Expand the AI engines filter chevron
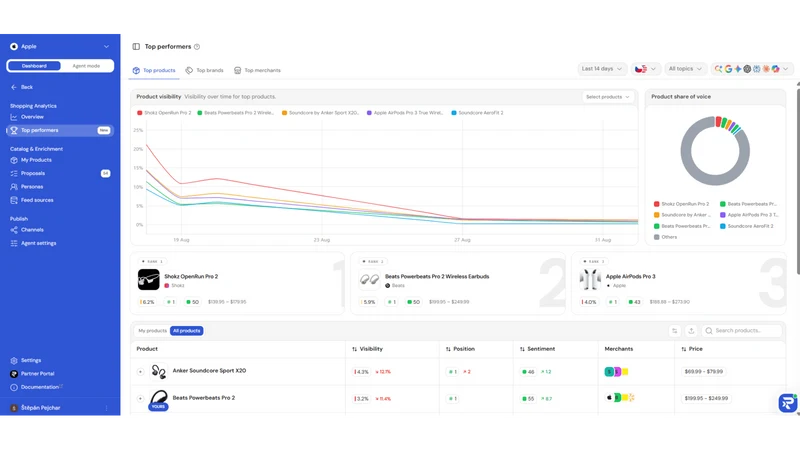The height and width of the screenshot is (450, 800). (786, 69)
